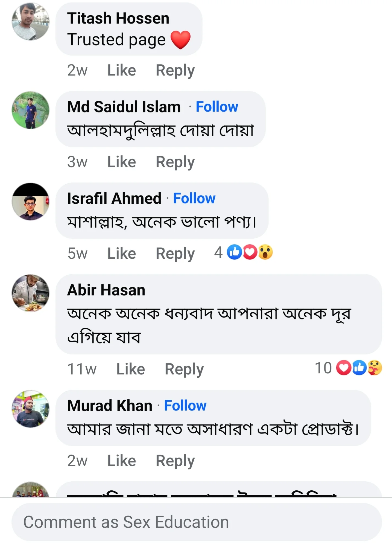
Task: Follow Murad Khan
Action: (185, 405)
